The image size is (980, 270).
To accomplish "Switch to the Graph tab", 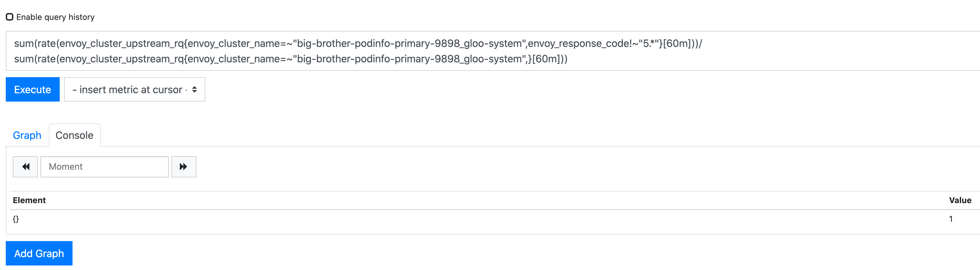I will 27,135.
